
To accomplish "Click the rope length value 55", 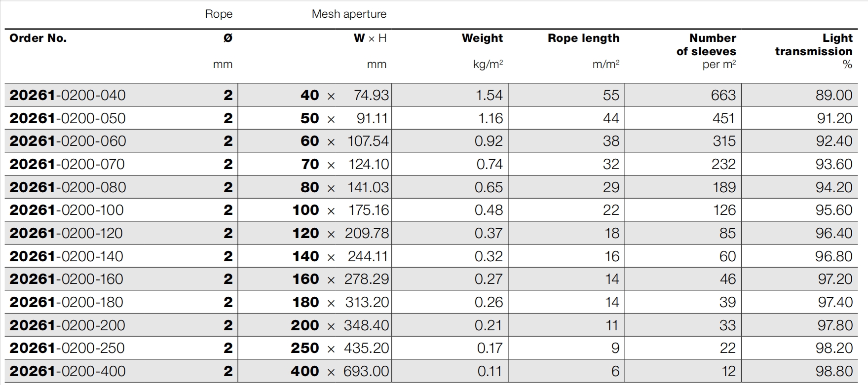I will coord(611,95).
